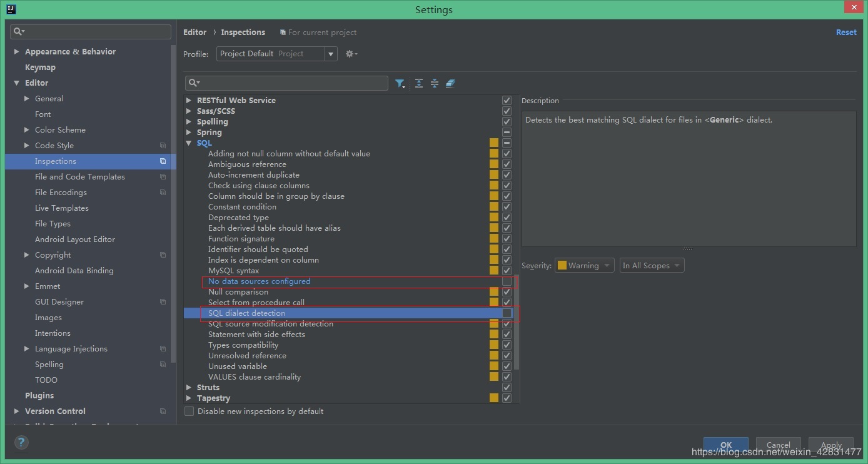Open the profile gear settings icon
The width and height of the screenshot is (868, 464).
(351, 54)
